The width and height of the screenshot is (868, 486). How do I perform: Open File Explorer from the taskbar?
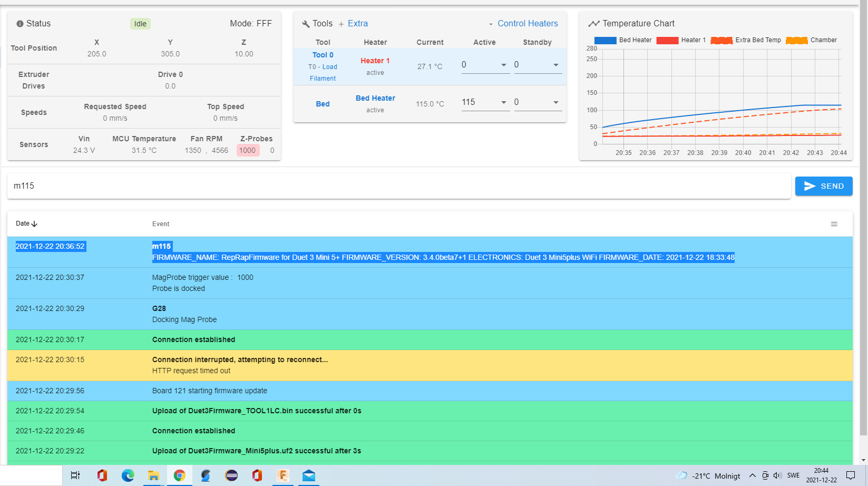pos(153,475)
